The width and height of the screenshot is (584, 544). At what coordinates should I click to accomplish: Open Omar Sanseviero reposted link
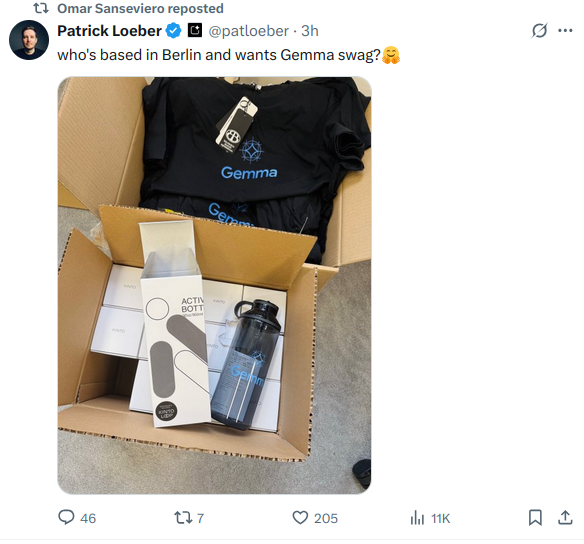pos(140,9)
